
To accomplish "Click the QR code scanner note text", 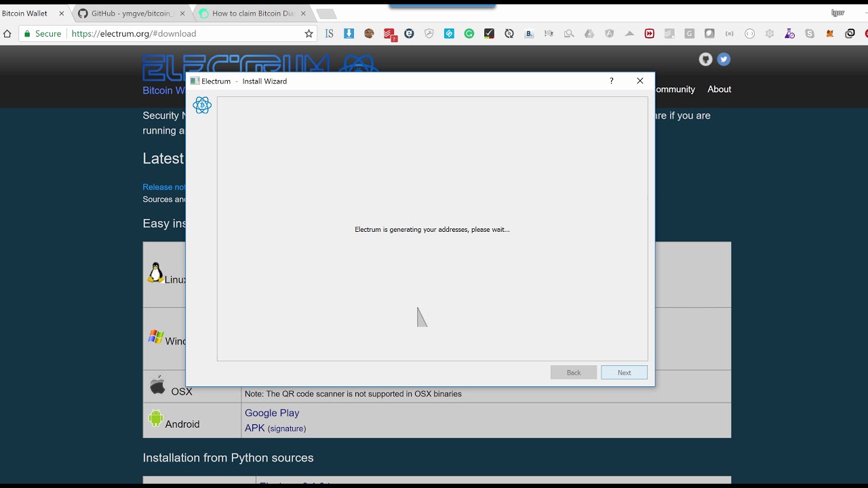I will click(353, 394).
